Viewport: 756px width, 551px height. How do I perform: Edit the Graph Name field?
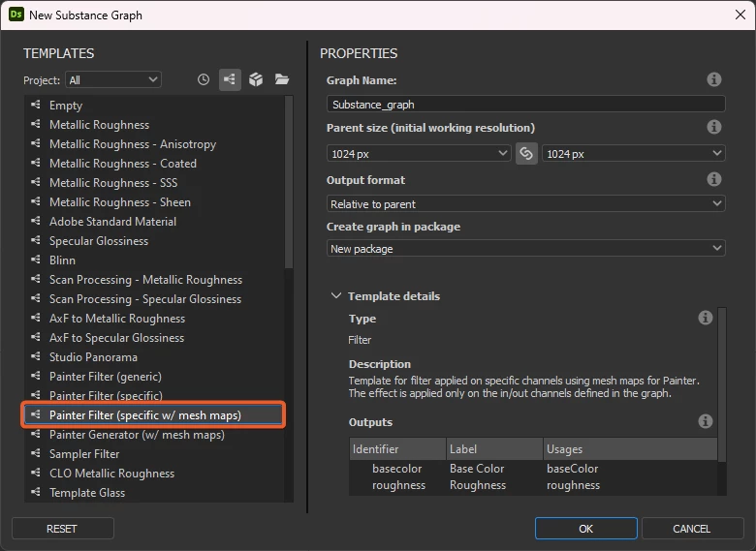click(526, 105)
